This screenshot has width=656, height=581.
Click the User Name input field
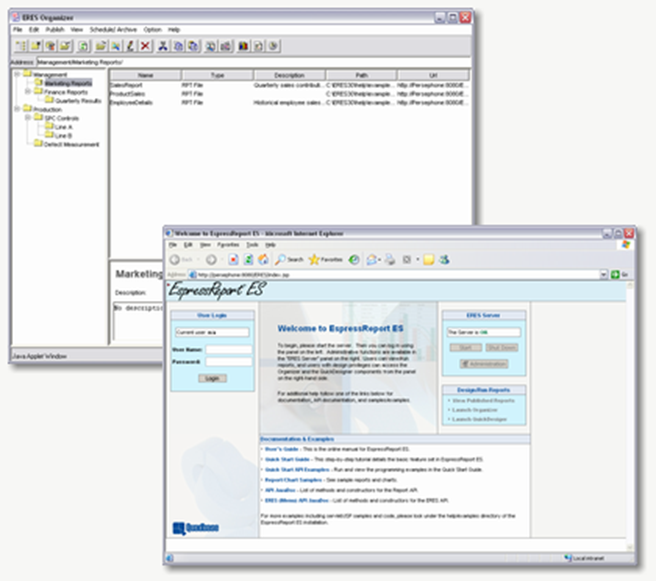pyautogui.click(x=228, y=350)
